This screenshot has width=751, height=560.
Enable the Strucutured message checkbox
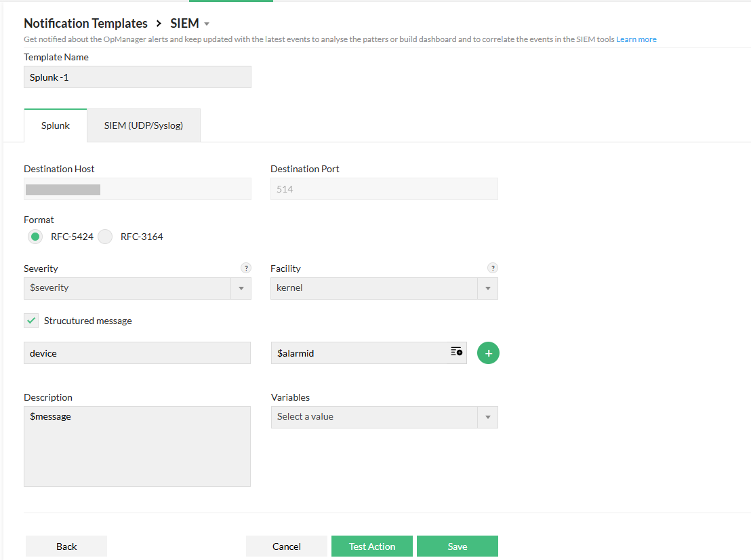tap(31, 320)
